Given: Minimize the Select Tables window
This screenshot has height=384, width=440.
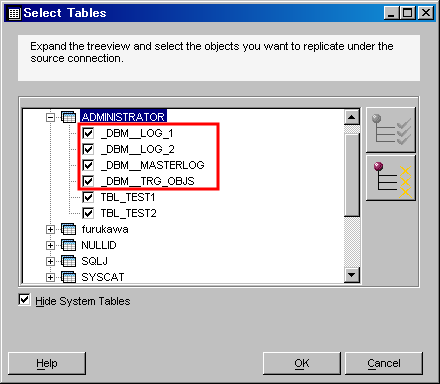Looking at the screenshot, I should 391,13.
